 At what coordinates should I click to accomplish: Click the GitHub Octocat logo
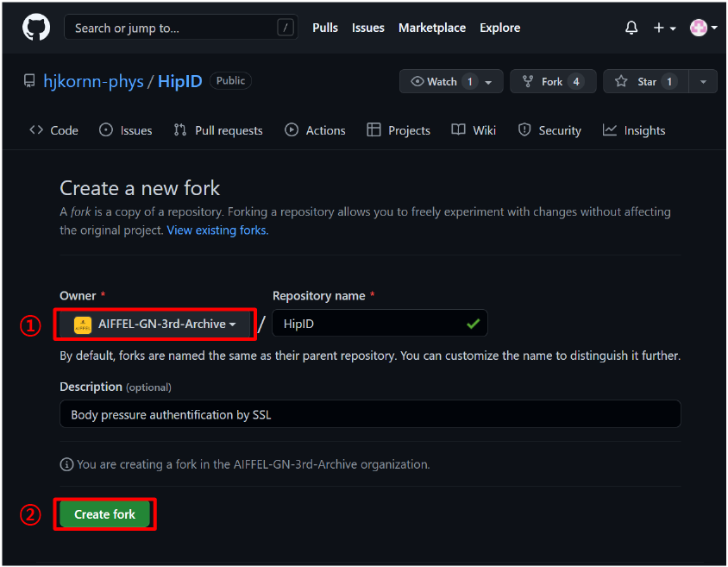pos(35,27)
